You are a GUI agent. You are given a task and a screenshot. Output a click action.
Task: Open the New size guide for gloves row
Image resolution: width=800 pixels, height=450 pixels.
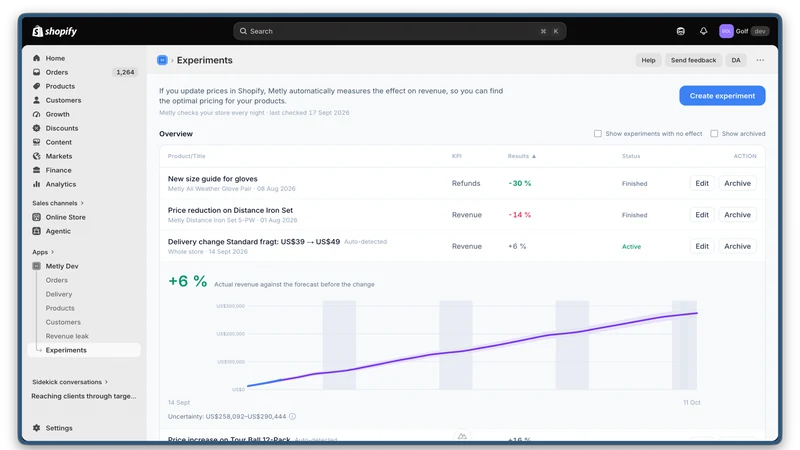coord(462,183)
